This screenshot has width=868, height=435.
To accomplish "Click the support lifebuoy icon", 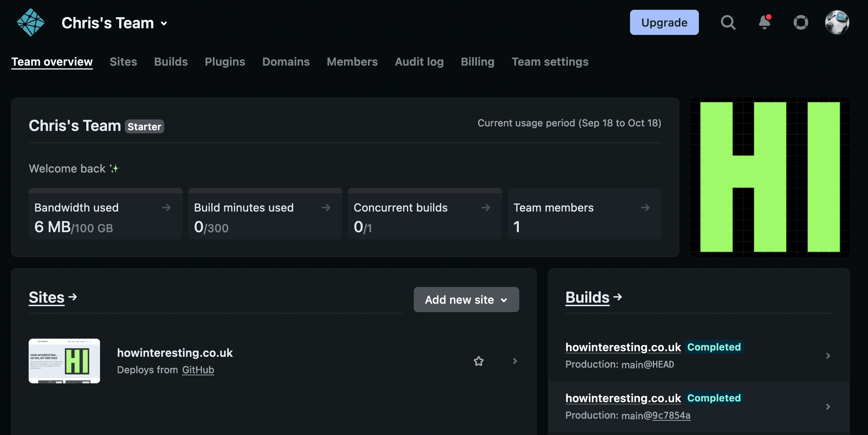I will (801, 23).
